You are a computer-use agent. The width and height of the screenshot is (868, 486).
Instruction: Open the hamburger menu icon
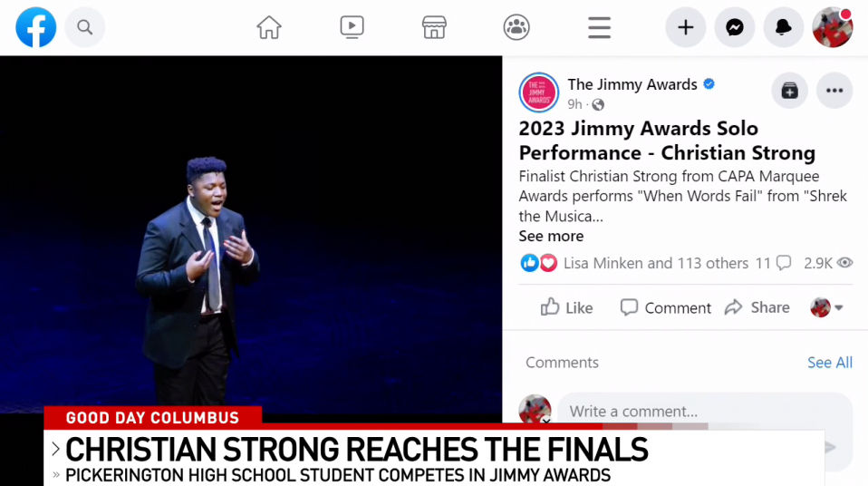pos(600,27)
